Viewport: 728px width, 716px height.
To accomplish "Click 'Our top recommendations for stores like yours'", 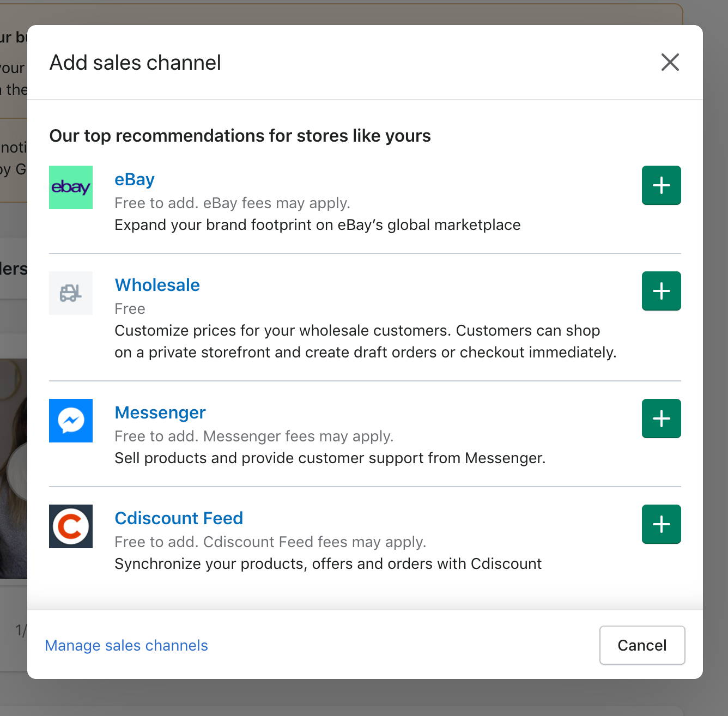I will point(240,136).
